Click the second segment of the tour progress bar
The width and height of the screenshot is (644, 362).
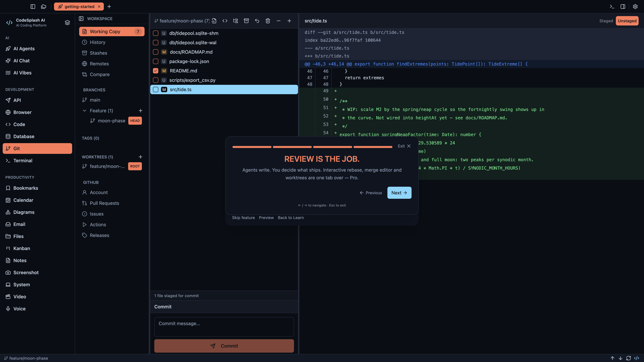click(292, 147)
